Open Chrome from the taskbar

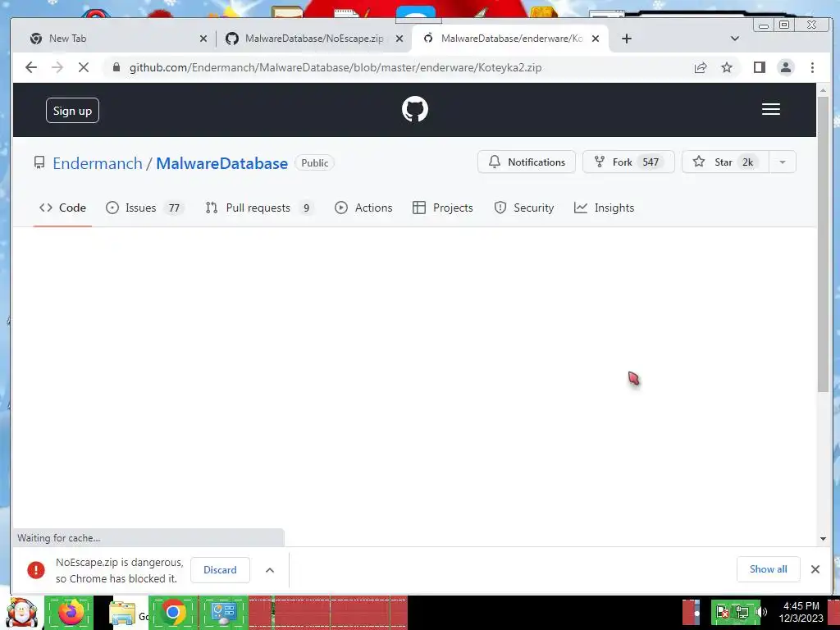pos(172,612)
